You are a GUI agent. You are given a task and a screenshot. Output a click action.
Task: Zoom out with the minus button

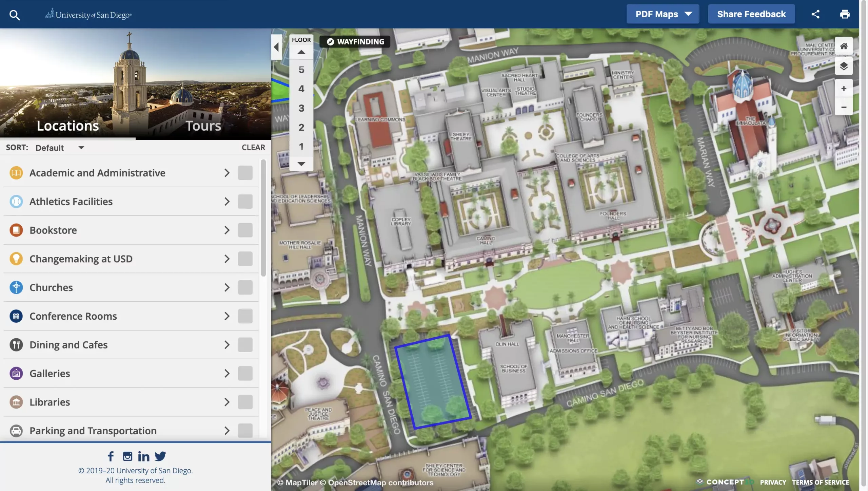tap(844, 107)
